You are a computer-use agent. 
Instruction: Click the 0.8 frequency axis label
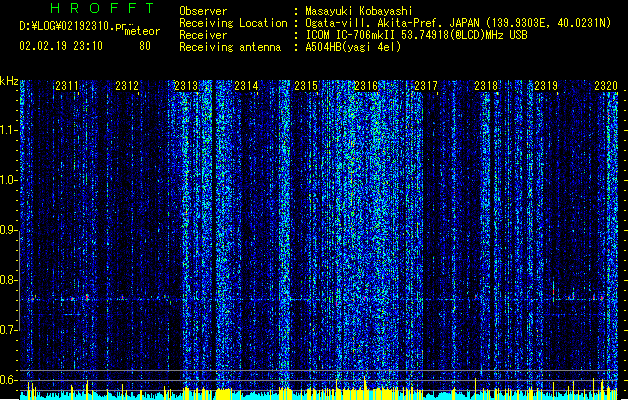tap(9, 280)
